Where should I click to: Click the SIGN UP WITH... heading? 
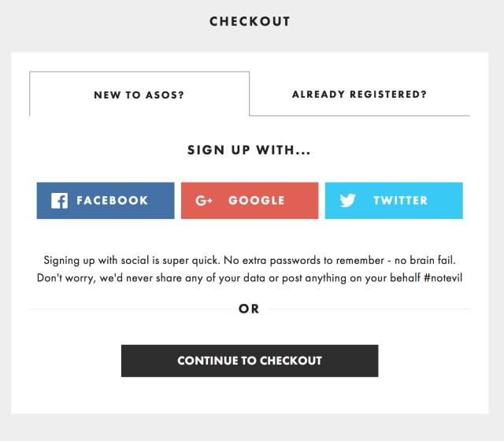[x=249, y=150]
